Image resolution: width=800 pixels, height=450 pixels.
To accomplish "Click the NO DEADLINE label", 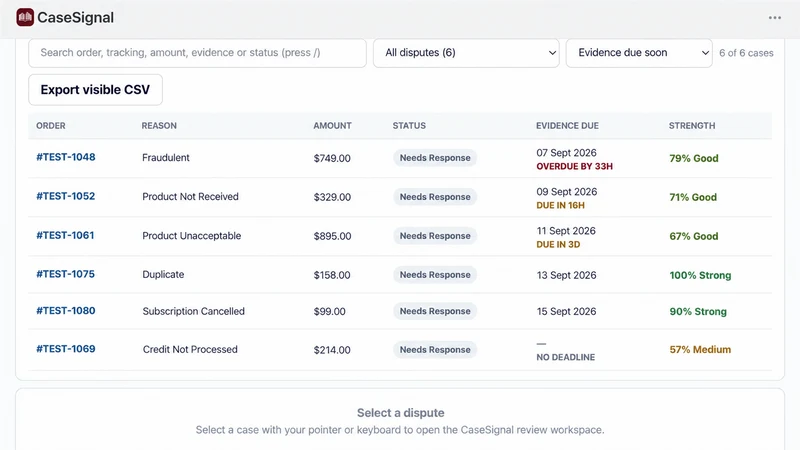I will click(565, 357).
